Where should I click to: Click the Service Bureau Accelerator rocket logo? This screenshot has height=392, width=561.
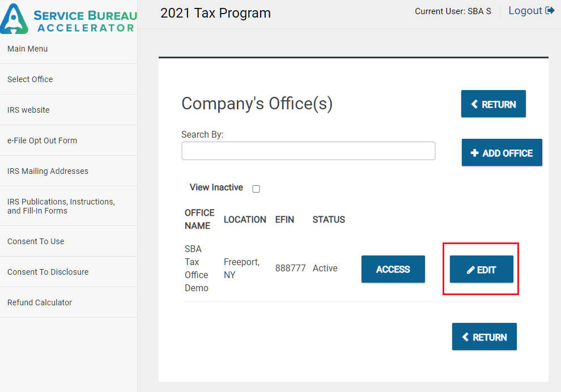click(x=15, y=19)
